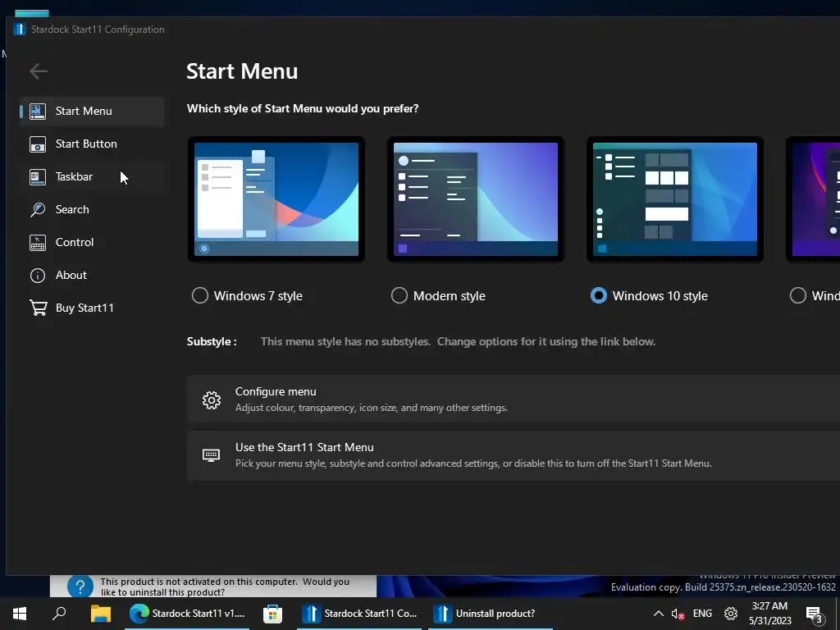Open the Start Menu sidebar section

click(x=92, y=111)
